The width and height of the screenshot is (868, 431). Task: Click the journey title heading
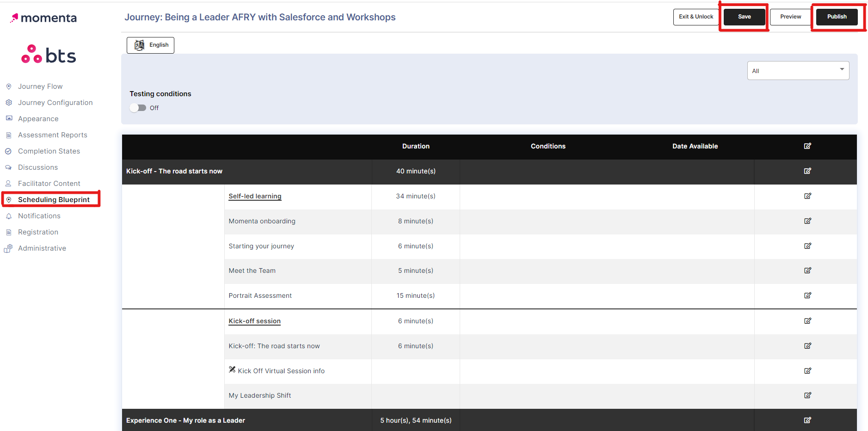(x=260, y=17)
